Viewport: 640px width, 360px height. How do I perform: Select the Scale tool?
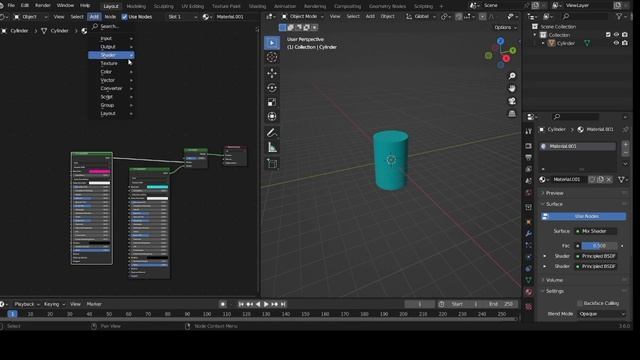click(x=272, y=102)
